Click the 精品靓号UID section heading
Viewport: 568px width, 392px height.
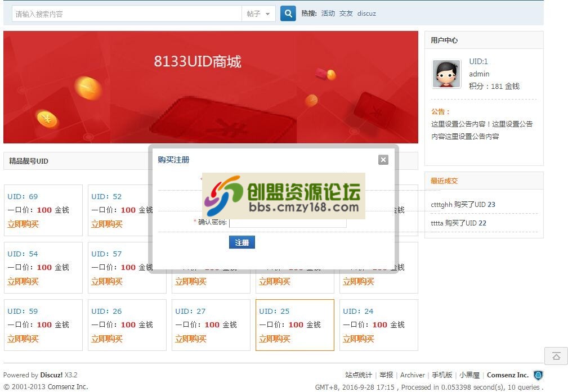coord(29,161)
